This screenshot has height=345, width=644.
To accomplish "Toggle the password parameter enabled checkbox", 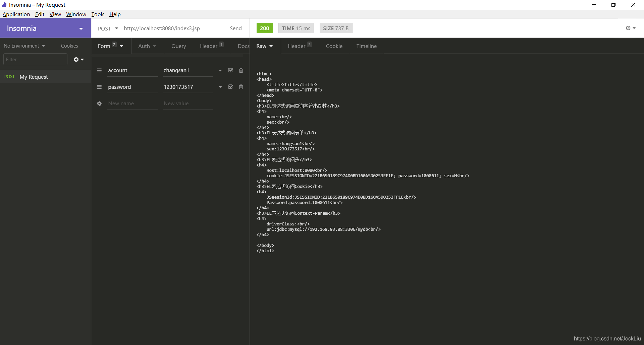I will pos(230,87).
